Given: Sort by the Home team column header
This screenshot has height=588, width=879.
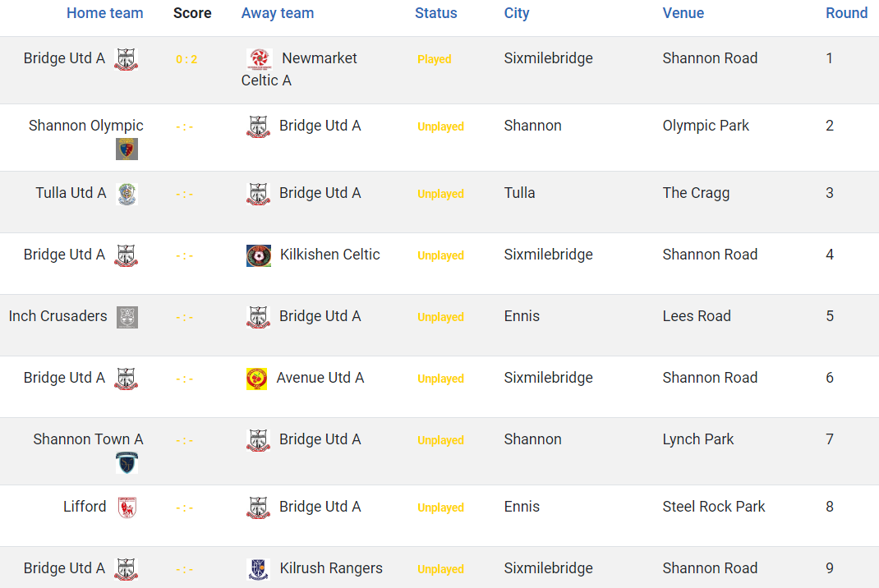Looking at the screenshot, I should pos(105,13).
